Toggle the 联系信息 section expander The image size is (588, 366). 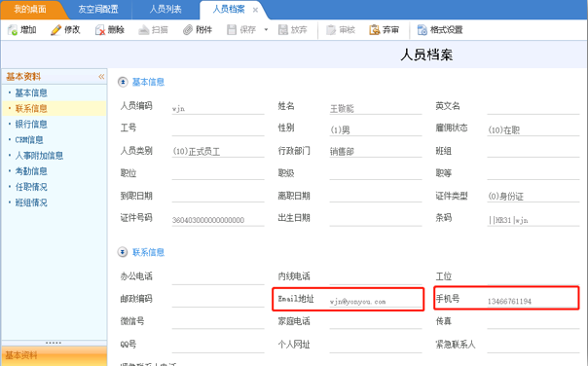click(x=123, y=252)
